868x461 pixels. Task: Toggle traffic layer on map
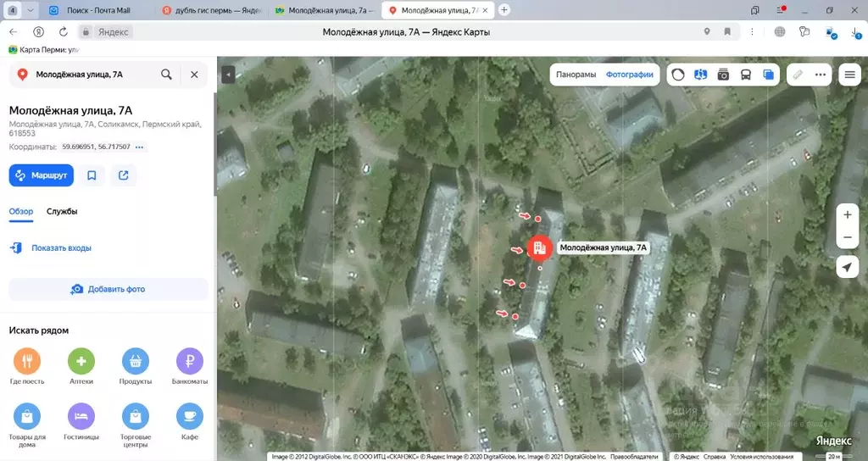(x=677, y=75)
